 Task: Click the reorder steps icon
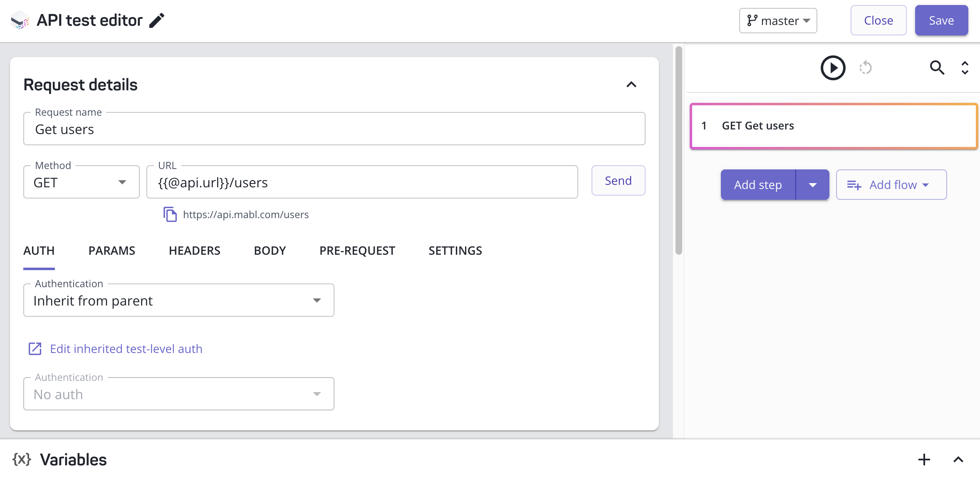coord(965,67)
